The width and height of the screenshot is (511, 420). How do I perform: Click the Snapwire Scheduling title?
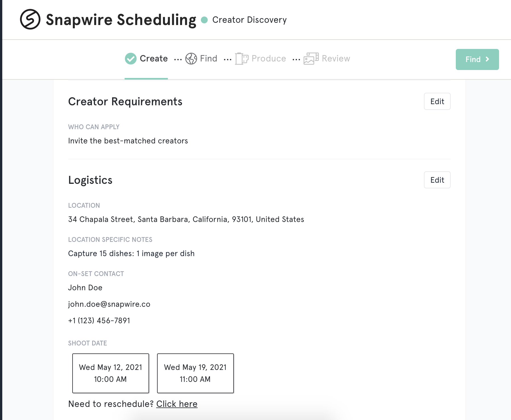click(x=121, y=20)
